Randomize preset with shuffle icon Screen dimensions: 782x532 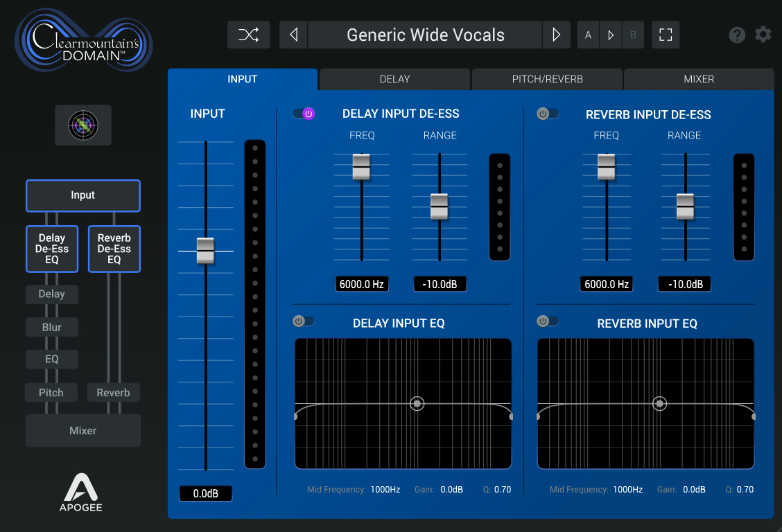pos(248,35)
